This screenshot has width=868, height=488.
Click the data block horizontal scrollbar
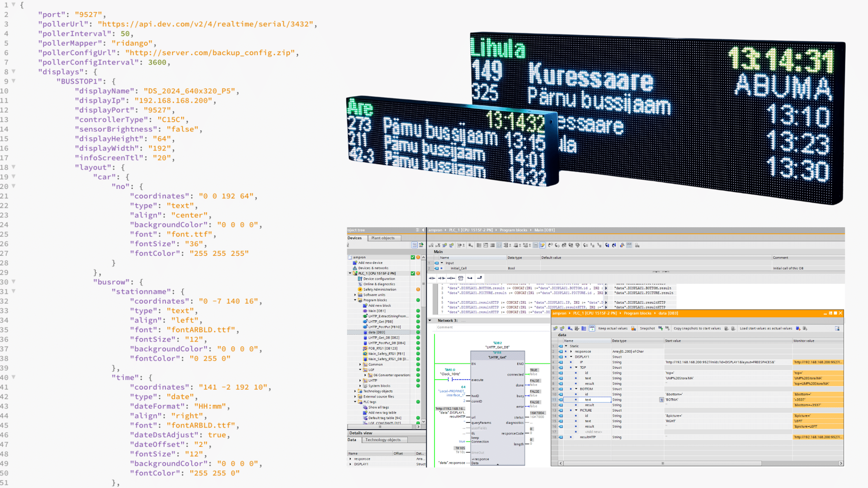click(662, 463)
